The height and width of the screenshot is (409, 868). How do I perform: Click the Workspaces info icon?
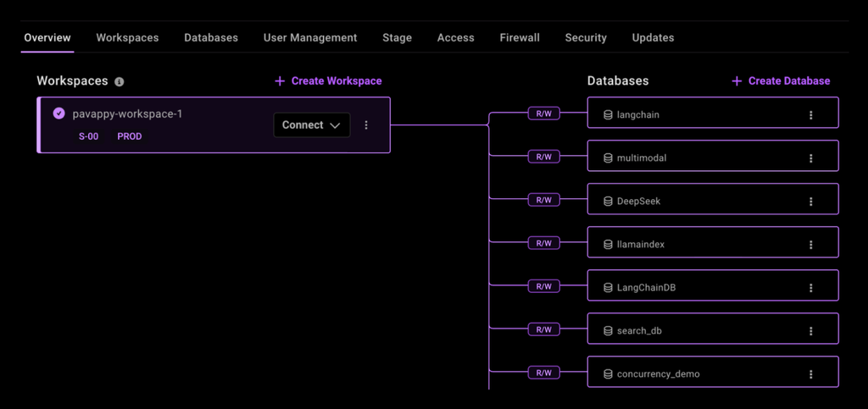point(120,82)
